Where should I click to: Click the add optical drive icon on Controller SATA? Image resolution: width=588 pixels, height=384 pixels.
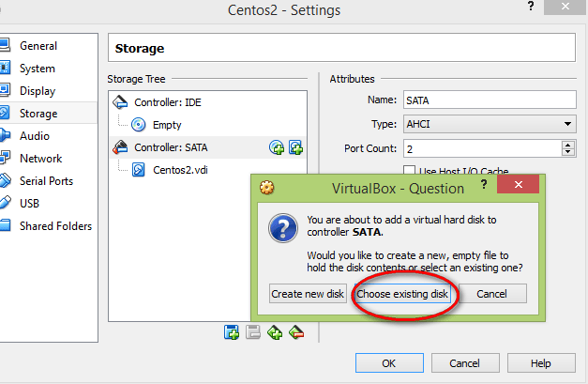(x=277, y=147)
